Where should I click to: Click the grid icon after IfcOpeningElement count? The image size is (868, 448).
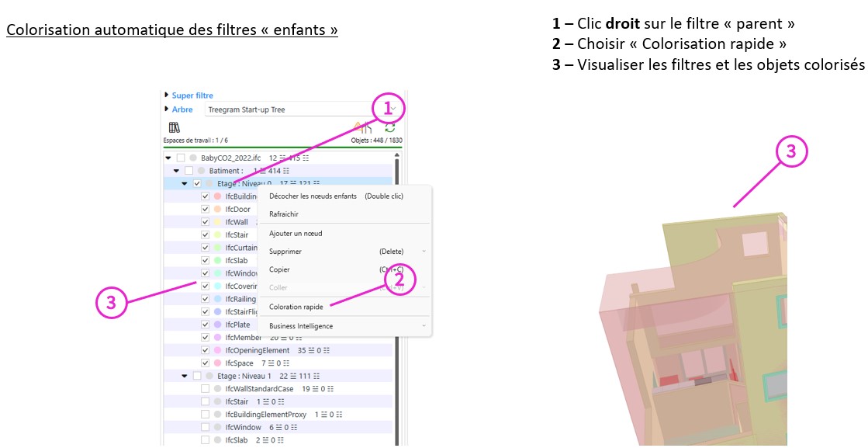[326, 350]
